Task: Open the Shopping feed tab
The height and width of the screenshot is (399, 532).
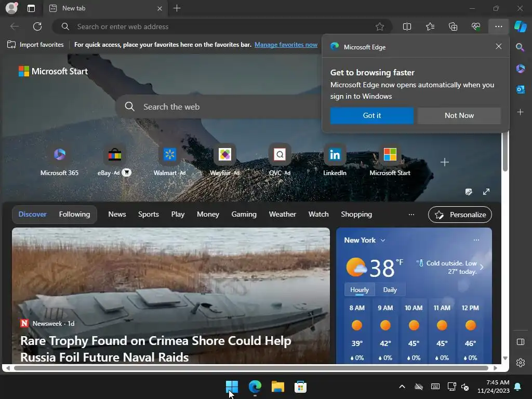Action: 356,215
